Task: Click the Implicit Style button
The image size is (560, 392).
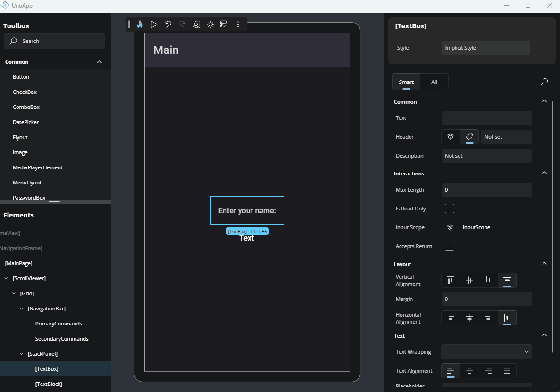Action: click(485, 47)
